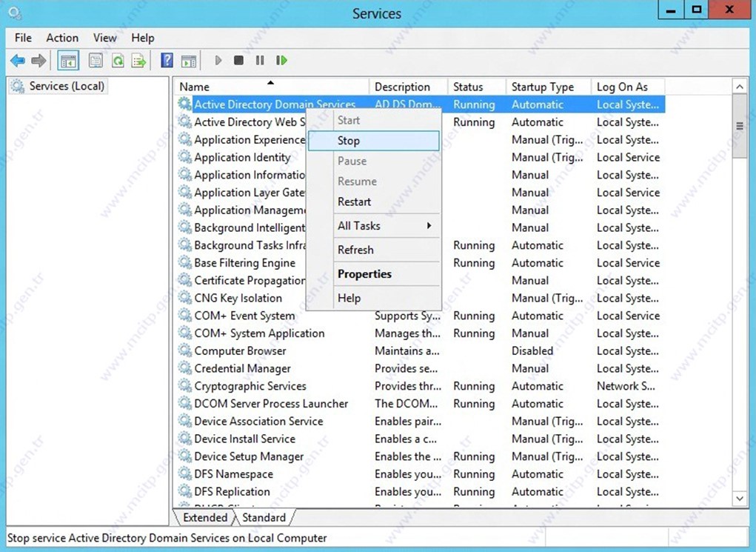Sort by the Log On As column header
The width and height of the screenshot is (756, 552).
click(x=628, y=87)
